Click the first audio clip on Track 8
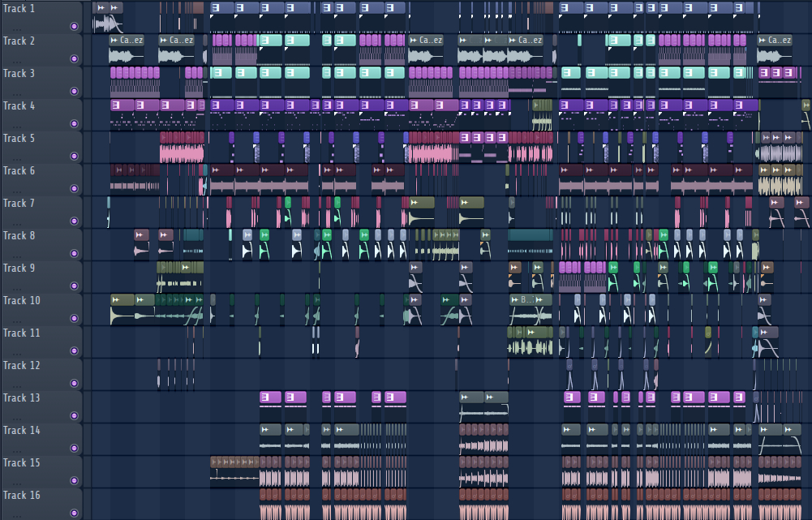The width and height of the screenshot is (812, 520). (x=141, y=234)
